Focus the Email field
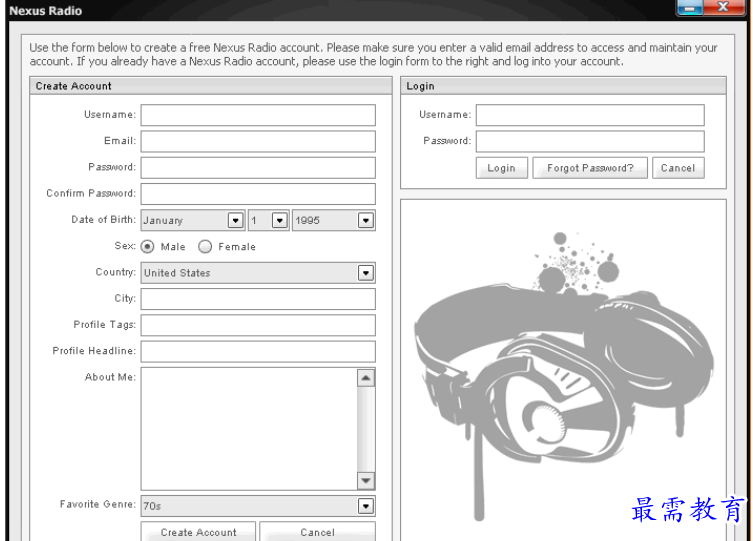 258,142
